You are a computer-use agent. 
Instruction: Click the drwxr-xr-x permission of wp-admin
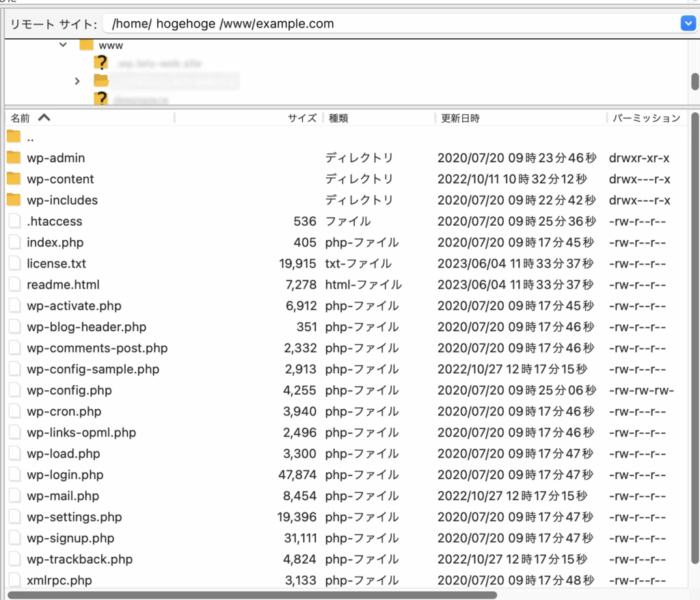click(x=639, y=158)
